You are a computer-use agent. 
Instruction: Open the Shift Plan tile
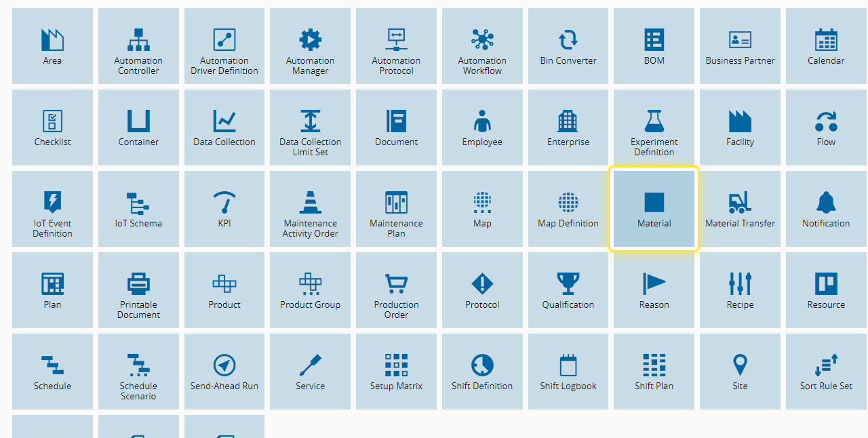click(654, 372)
